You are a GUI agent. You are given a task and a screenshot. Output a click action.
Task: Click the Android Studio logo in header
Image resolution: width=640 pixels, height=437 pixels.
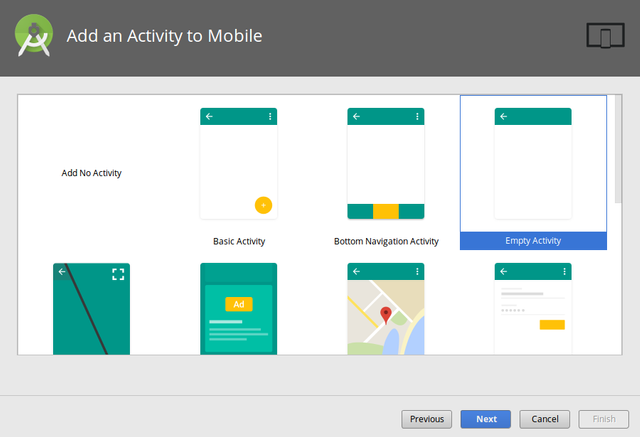(34, 35)
